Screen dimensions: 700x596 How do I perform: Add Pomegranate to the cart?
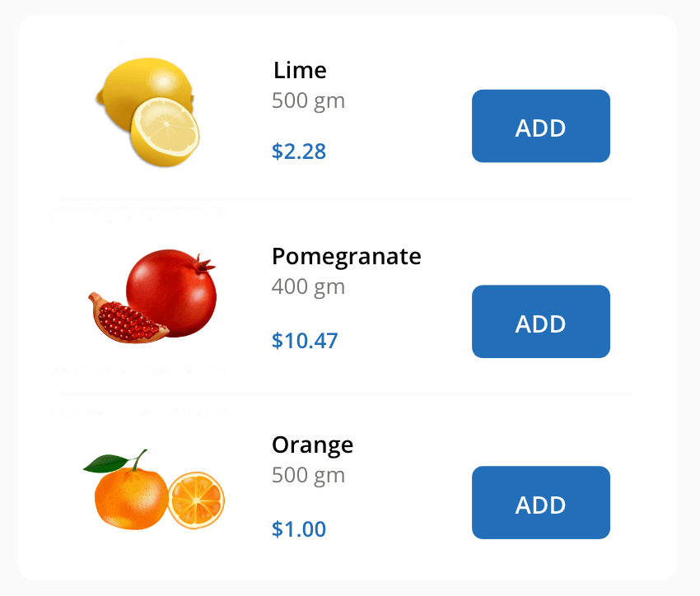pyautogui.click(x=540, y=322)
